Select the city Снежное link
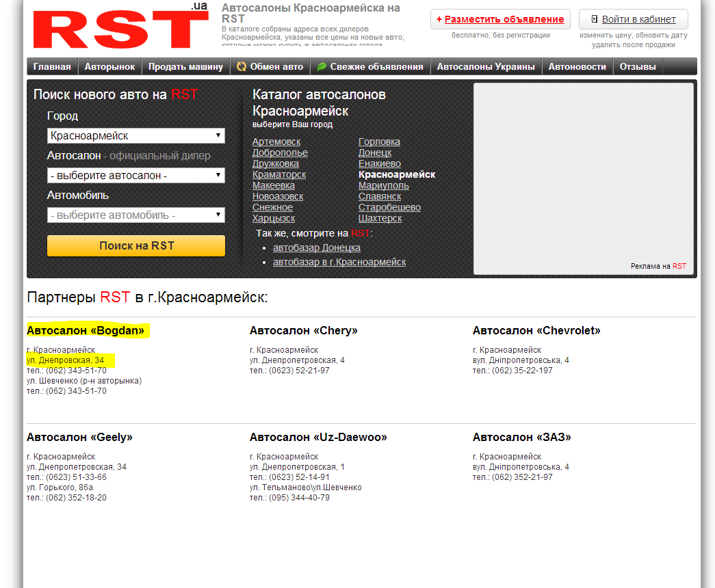Screen dimensions: 715x588 point(273,207)
